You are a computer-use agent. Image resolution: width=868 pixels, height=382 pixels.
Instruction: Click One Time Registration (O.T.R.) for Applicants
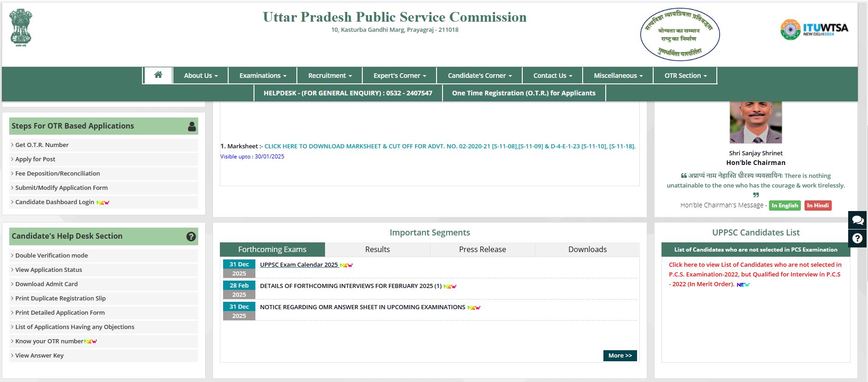[x=524, y=93]
